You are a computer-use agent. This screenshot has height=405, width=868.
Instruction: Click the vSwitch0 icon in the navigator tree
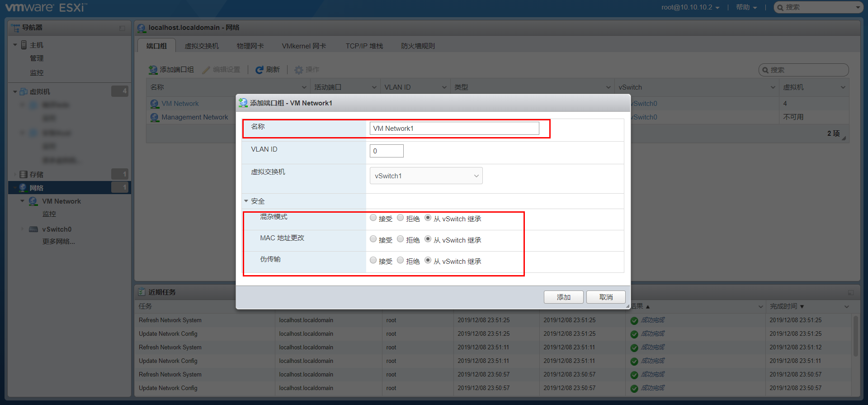33,229
